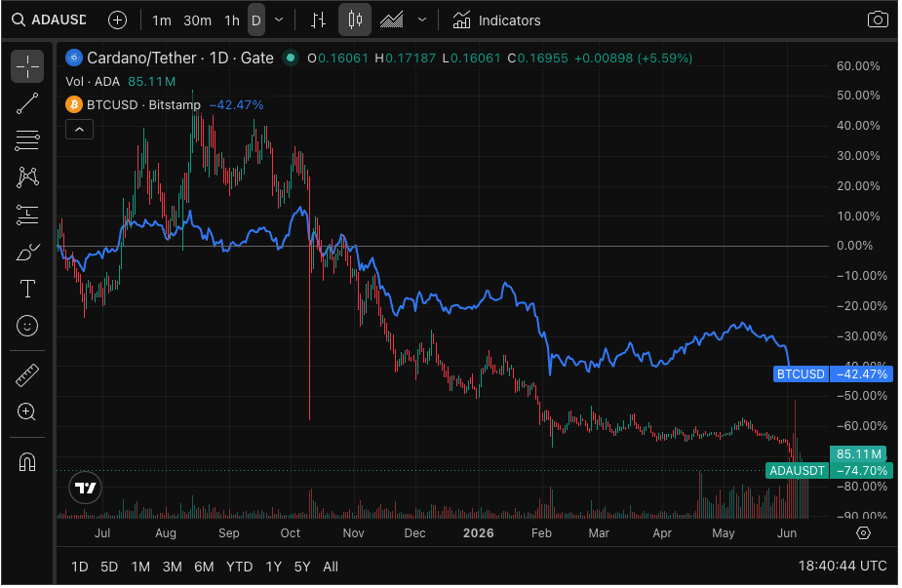Click the 2026 label on time axis
This screenshot has height=588, width=902.
[479, 533]
